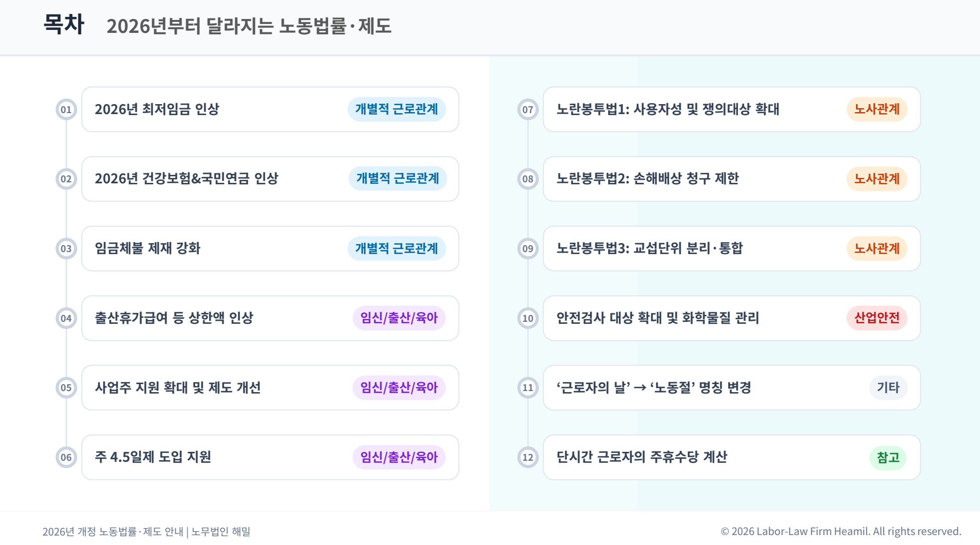Click the 기타 gray tag
The width and height of the screenshot is (980, 545).
coord(888,388)
